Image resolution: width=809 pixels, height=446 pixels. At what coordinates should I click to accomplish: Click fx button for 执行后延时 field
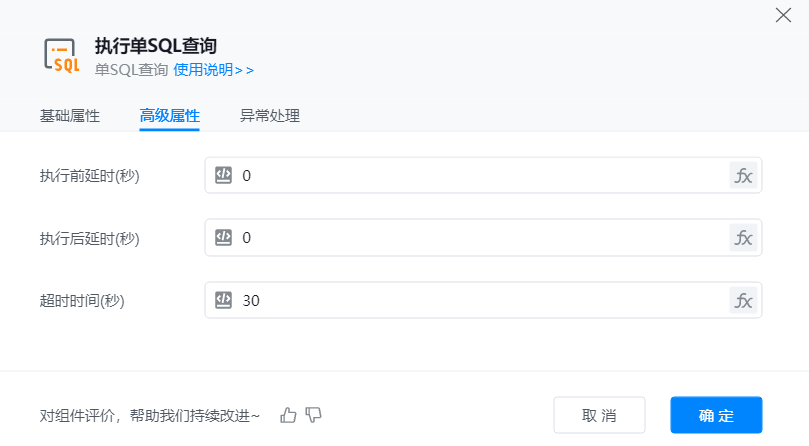(x=743, y=238)
